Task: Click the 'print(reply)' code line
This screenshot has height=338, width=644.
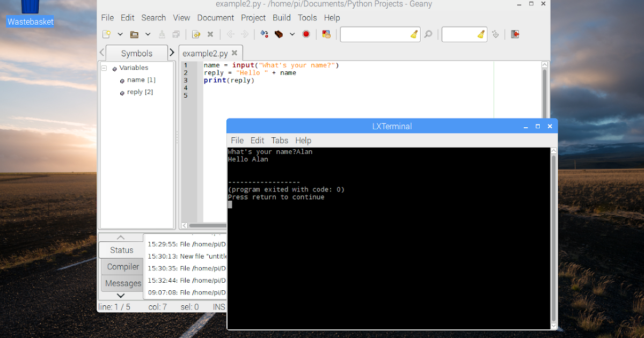Action: coord(229,80)
